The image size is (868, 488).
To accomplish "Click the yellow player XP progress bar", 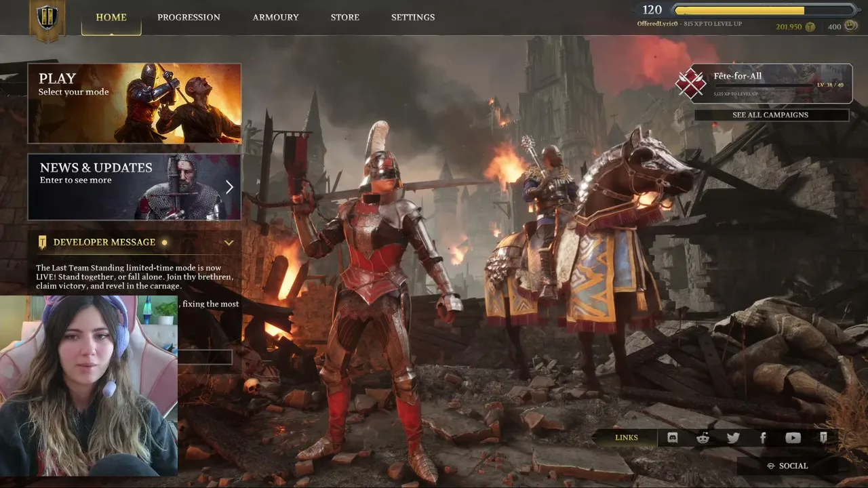I will point(764,10).
